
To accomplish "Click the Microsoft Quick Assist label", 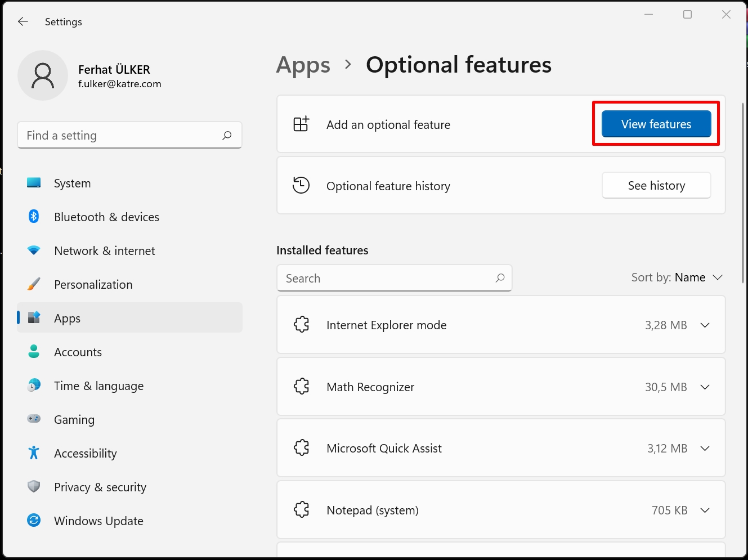I will pos(384,448).
